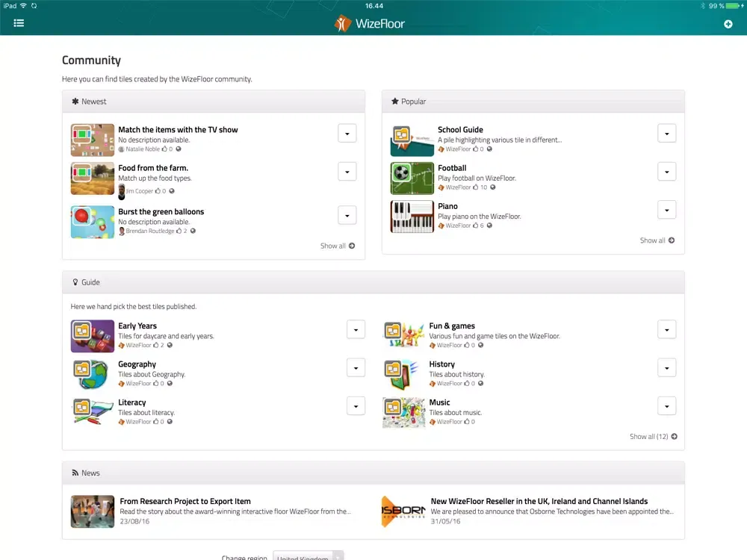Expand the Music tile dropdown
Screen dimensions: 747x560
pyautogui.click(x=667, y=406)
